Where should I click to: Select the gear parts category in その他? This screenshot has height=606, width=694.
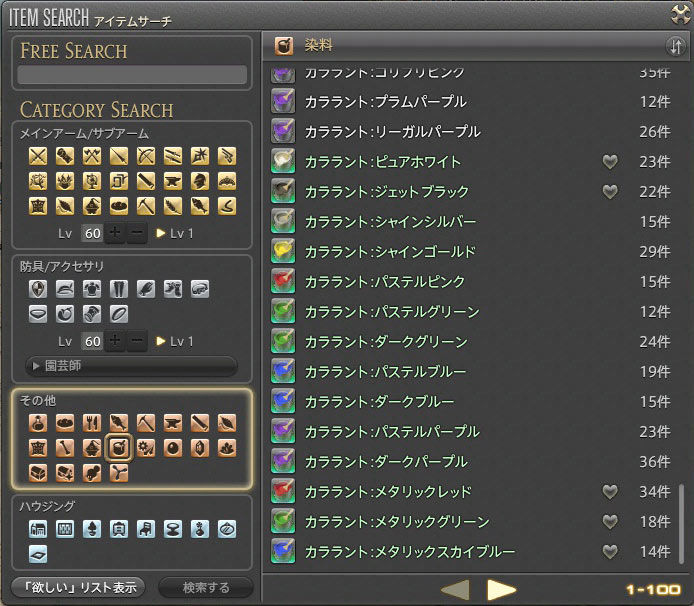click(146, 448)
